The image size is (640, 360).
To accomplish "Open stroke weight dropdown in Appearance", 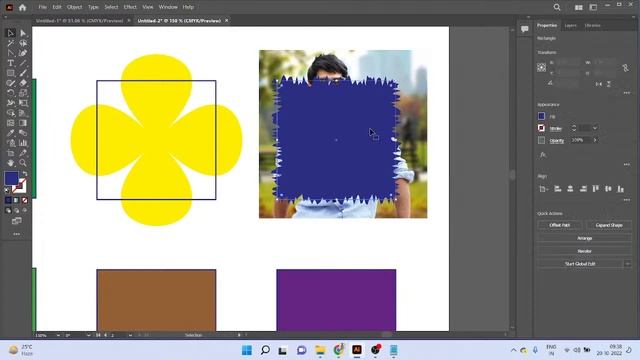I will pyautogui.click(x=595, y=128).
